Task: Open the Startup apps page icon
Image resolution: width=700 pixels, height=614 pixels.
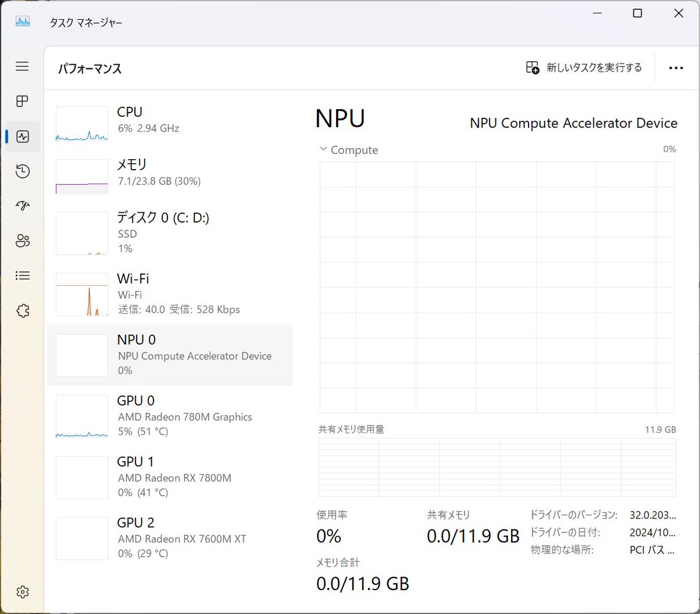Action: coord(22,206)
